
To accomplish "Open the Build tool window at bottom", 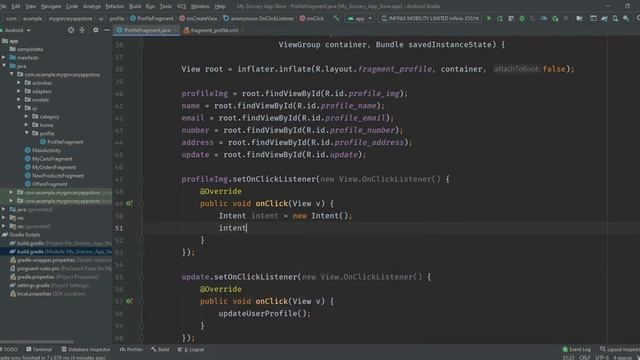I will coord(160,349).
